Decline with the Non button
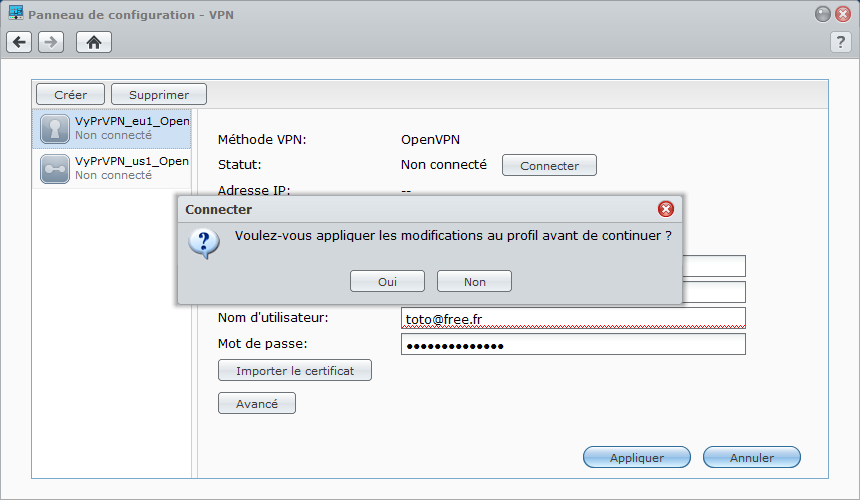 (x=474, y=281)
